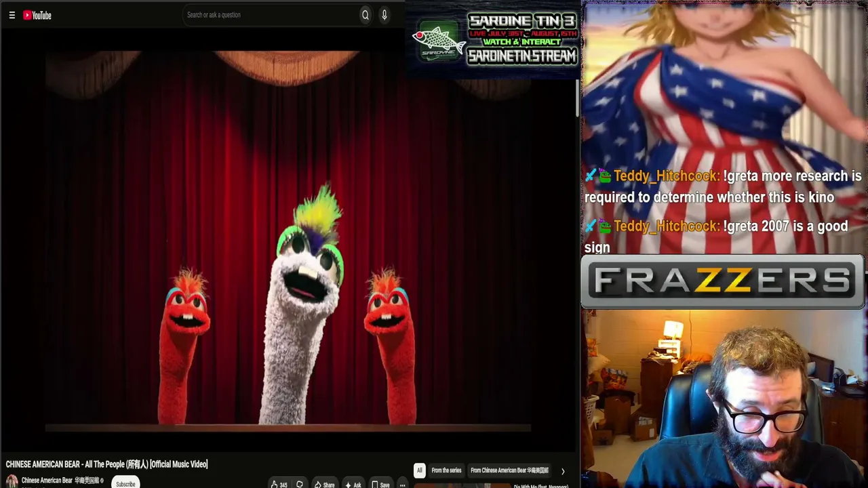
Task: Select the 'From Chinese American Bear' filter chip
Action: click(x=509, y=470)
